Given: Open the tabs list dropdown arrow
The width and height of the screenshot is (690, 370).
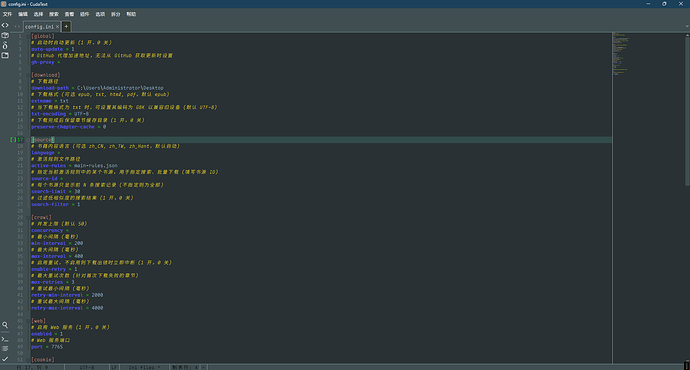Looking at the screenshot, I should [x=687, y=26].
